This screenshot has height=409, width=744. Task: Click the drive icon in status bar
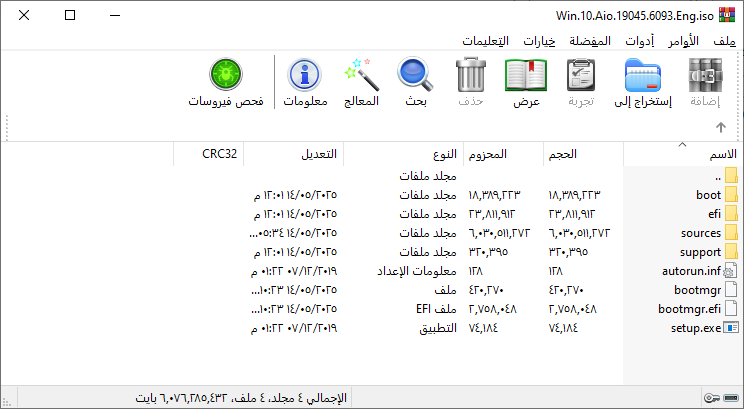[731, 398]
